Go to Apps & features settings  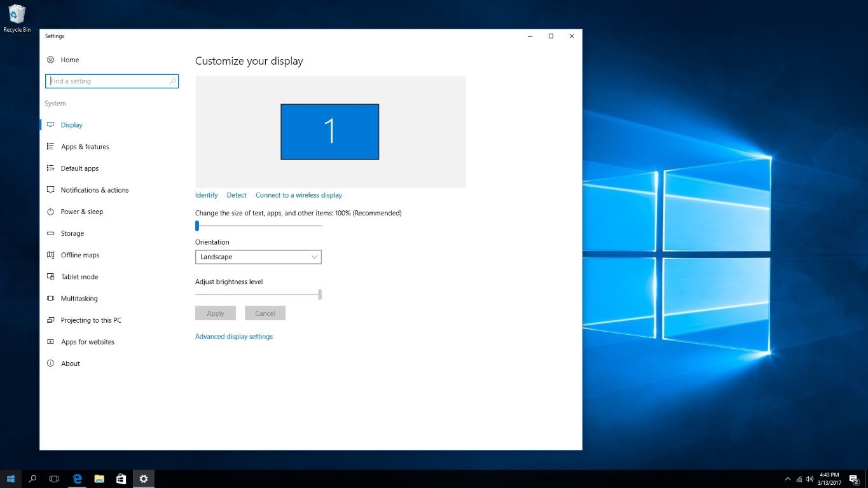(85, 147)
